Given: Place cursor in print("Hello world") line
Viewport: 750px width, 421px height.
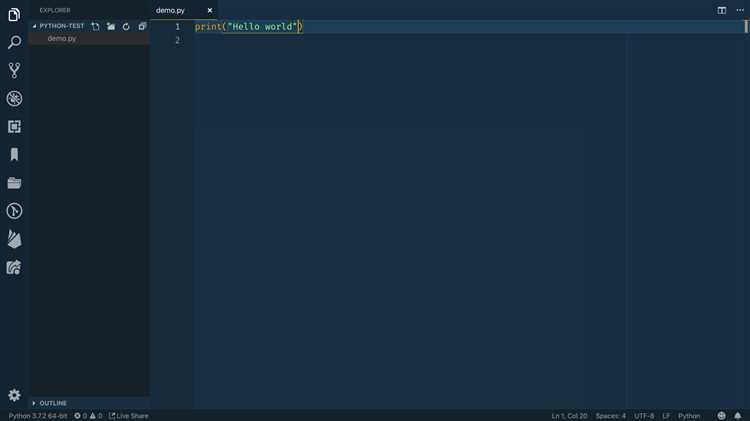Looking at the screenshot, I should (249, 26).
